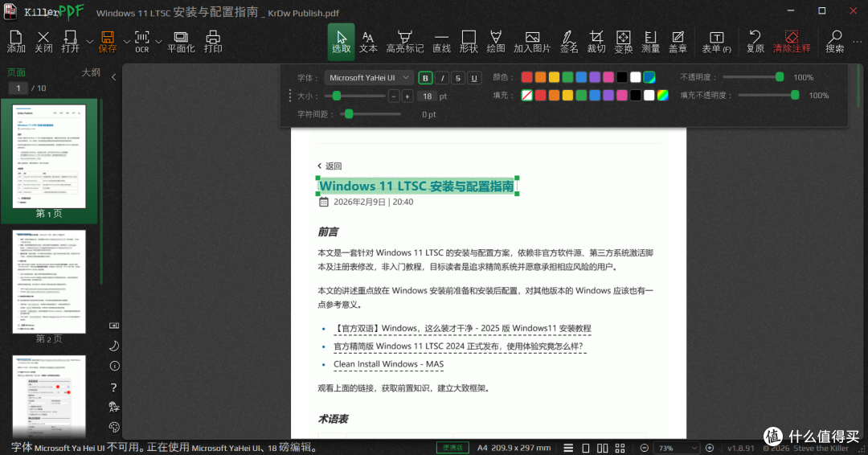Click the 复原 (Undo) icon

(x=755, y=42)
